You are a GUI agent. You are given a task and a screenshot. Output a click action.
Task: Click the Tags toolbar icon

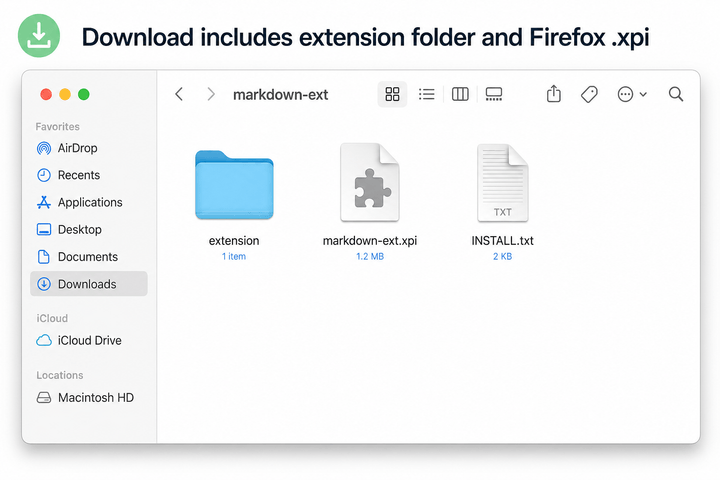589,94
